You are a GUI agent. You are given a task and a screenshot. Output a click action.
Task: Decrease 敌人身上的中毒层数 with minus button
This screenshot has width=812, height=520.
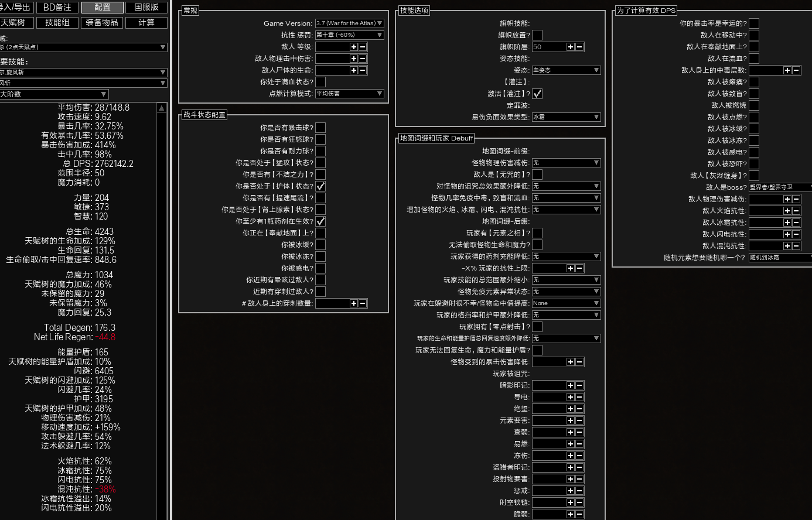click(796, 70)
